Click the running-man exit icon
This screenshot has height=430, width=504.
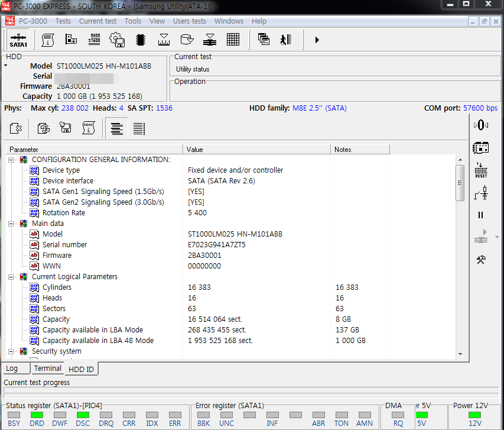(286, 40)
